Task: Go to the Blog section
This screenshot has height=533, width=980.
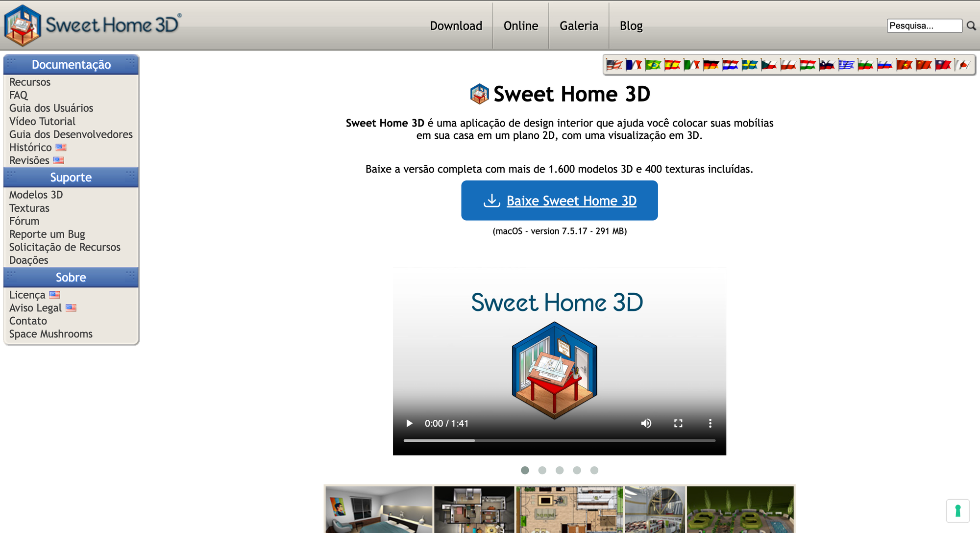Action: (631, 25)
